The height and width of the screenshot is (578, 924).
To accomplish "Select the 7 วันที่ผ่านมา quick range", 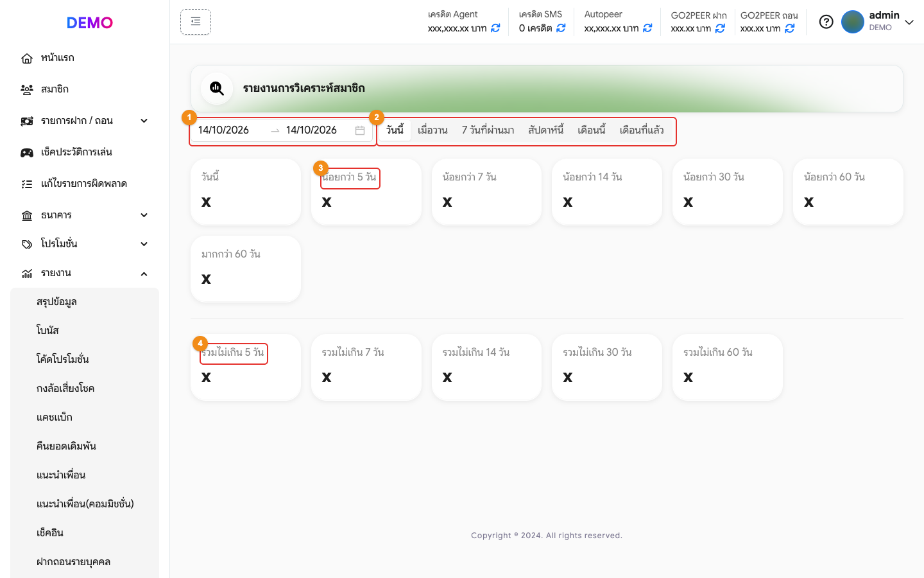I will (488, 130).
